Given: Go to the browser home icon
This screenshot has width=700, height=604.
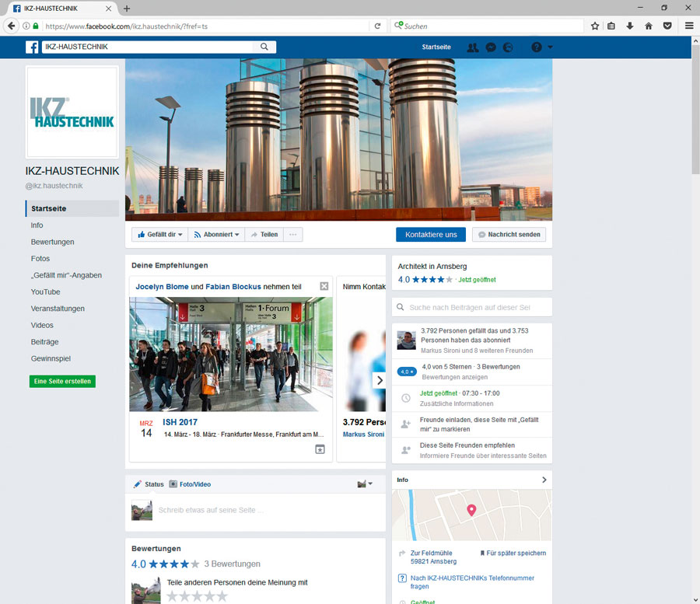Looking at the screenshot, I should pos(649,26).
